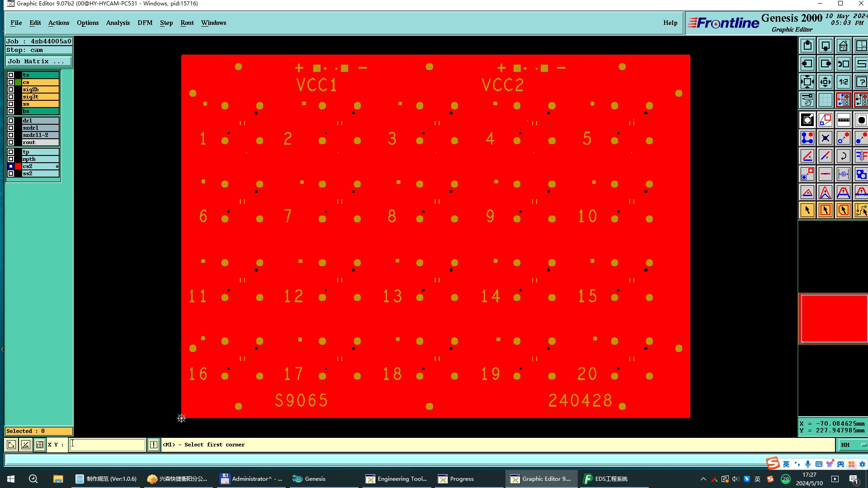Click the mirror FF tool icon
The width and height of the screenshot is (868, 488).
(861, 156)
